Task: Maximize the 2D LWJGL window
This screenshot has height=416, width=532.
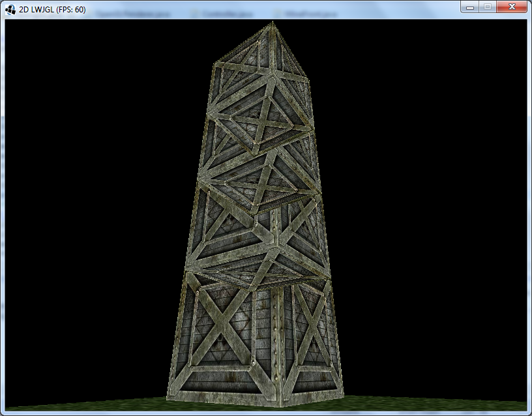Action: (x=488, y=7)
